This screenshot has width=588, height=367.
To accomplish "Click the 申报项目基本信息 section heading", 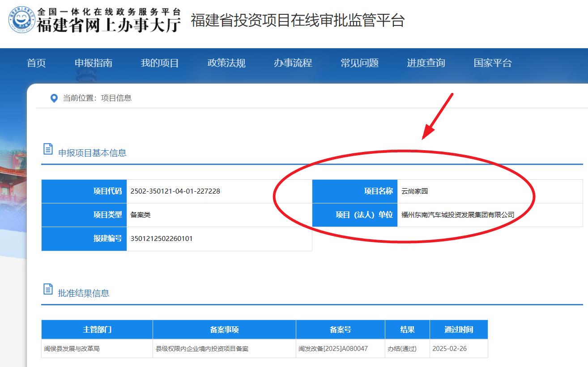I will [x=92, y=153].
